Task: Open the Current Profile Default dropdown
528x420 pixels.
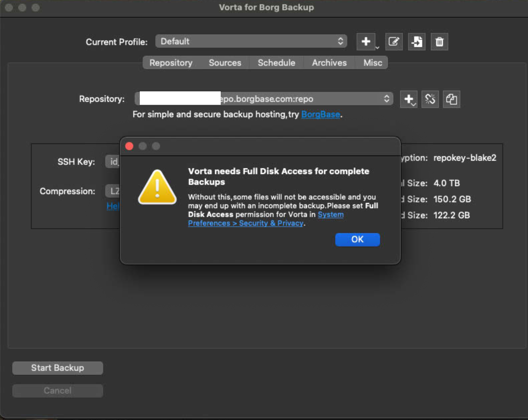Action: click(x=251, y=42)
